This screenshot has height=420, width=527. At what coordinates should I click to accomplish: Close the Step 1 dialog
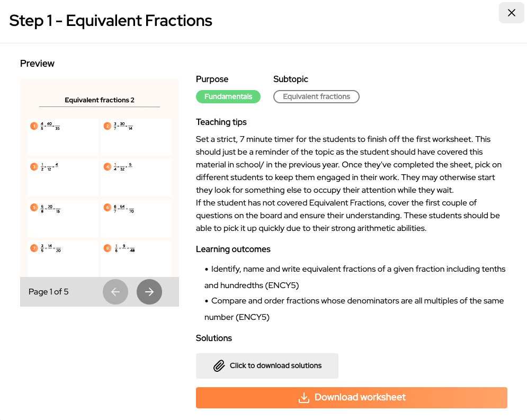511,13
